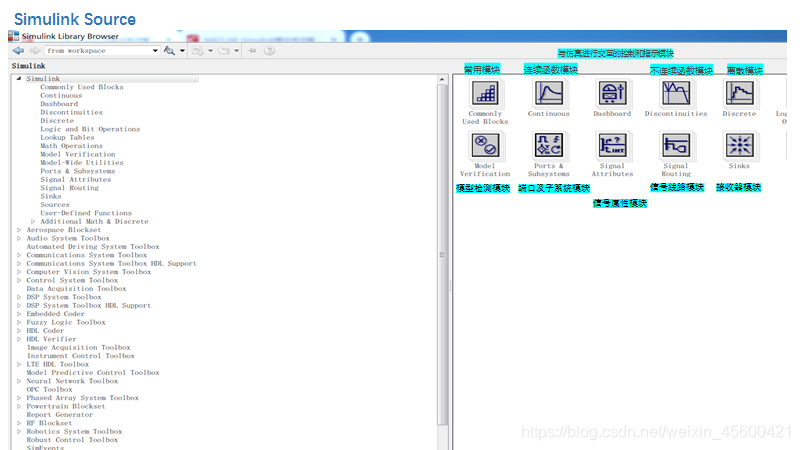The width and height of the screenshot is (800, 450).
Task: Open the Continuous library block icon
Action: point(548,93)
